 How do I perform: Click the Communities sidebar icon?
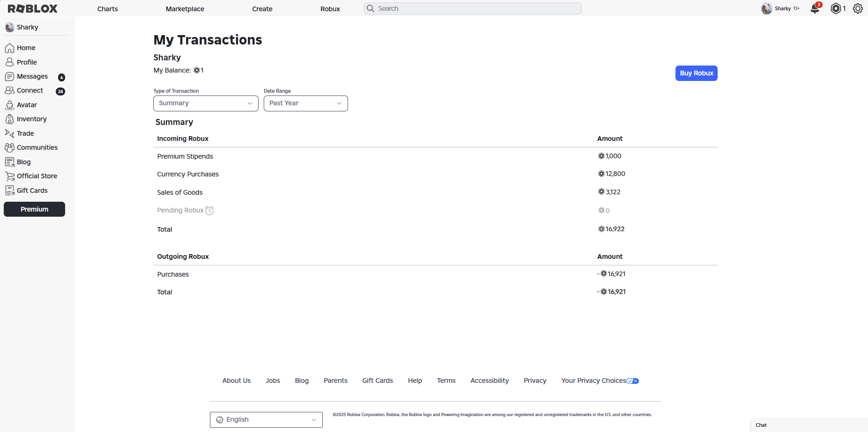[9, 147]
